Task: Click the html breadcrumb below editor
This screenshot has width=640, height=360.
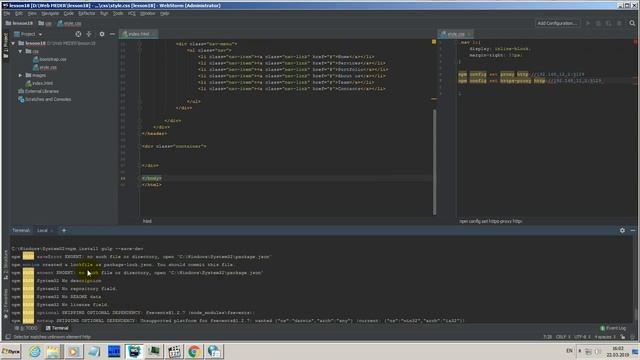Action: coord(147,221)
